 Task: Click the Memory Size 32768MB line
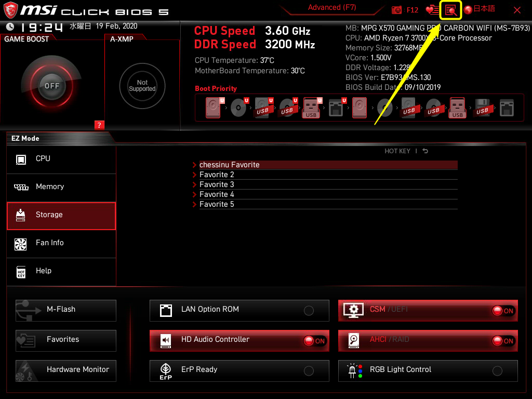pos(384,48)
